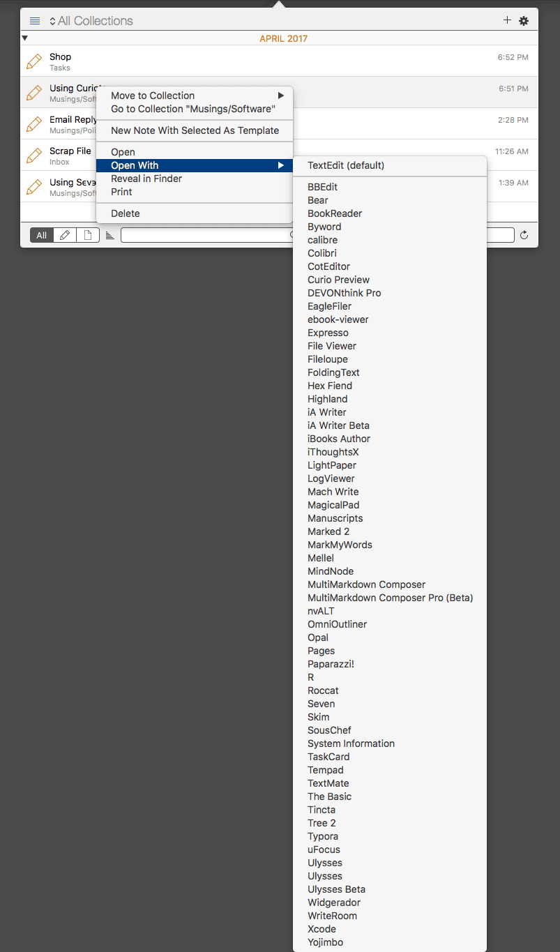The width and height of the screenshot is (560, 952).
Task: Open the All Collections dropdown
Action: point(91,21)
